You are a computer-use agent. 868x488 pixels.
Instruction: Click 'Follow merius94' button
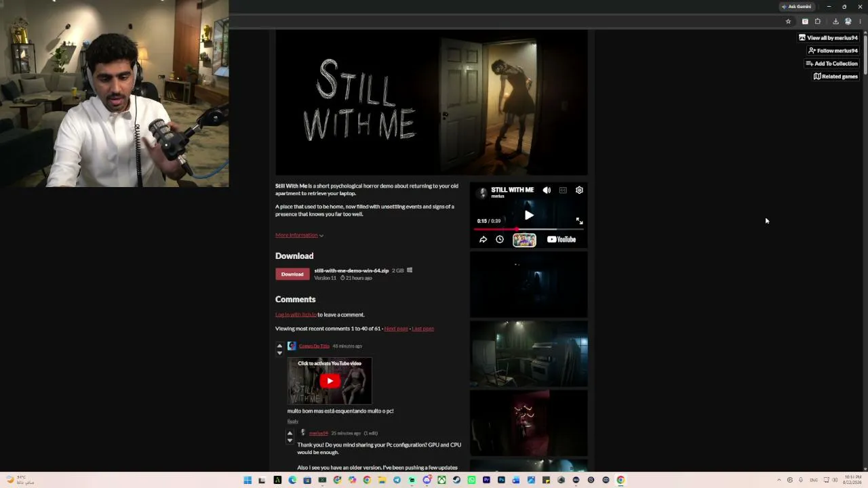coord(833,51)
